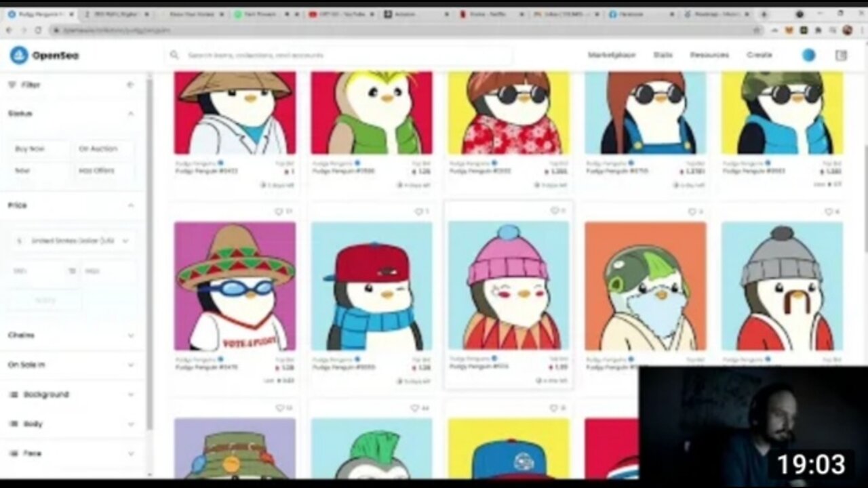This screenshot has width=868, height=488.
Task: Click the OpenSea logo
Action: [44, 56]
